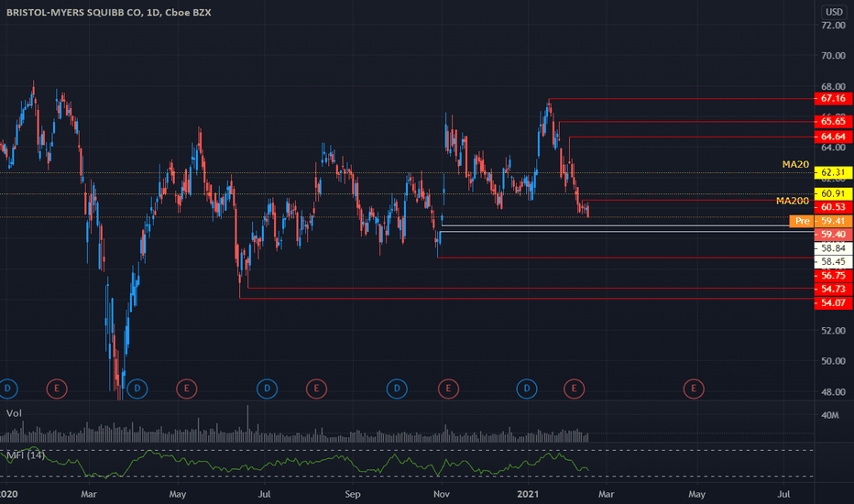Open the earnings marker near May 2020
The height and width of the screenshot is (504, 854).
pyautogui.click(x=186, y=389)
